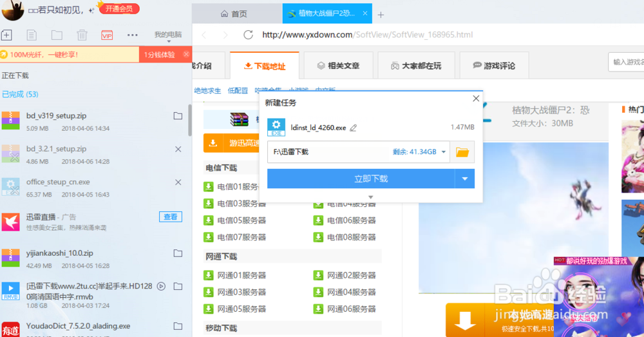Click the 开通会员 button
This screenshot has height=337, width=644.
click(119, 8)
